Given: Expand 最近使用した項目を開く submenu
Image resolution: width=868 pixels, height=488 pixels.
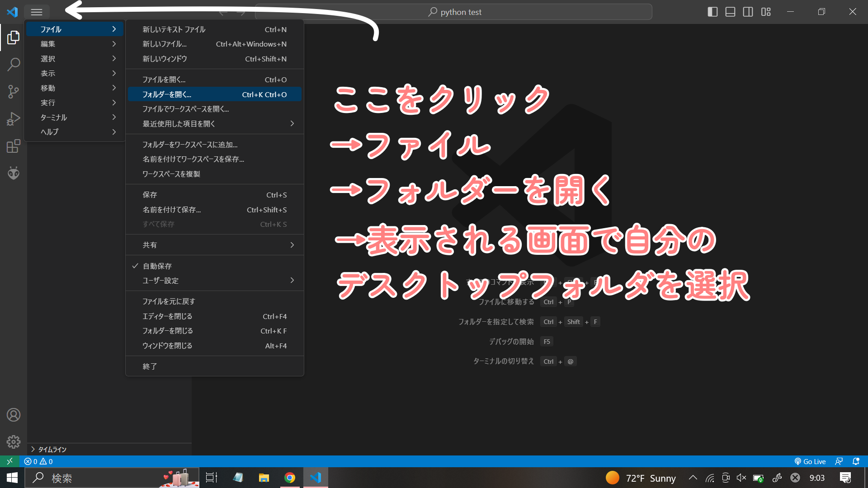Looking at the screenshot, I should point(190,123).
